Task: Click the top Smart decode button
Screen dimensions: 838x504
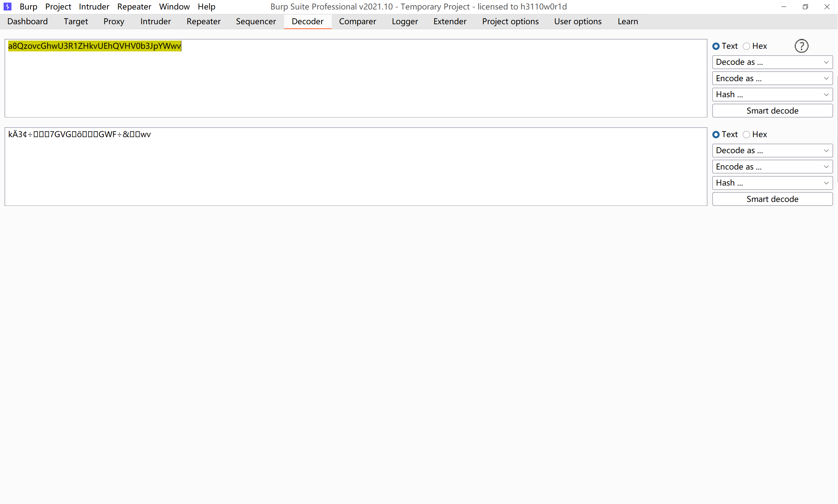Action: pos(772,111)
